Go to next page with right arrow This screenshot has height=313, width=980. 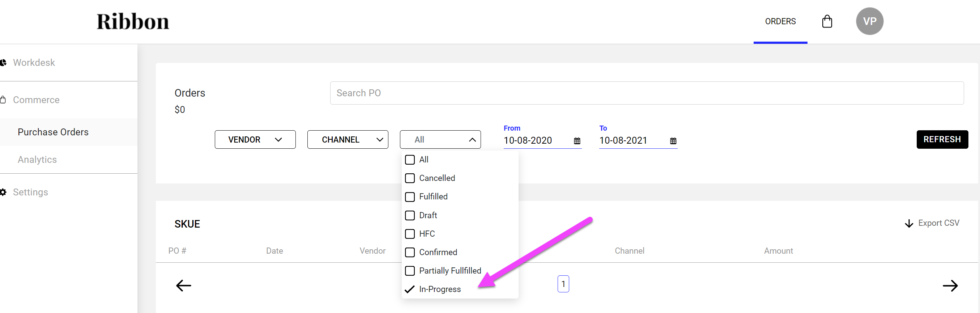[950, 285]
